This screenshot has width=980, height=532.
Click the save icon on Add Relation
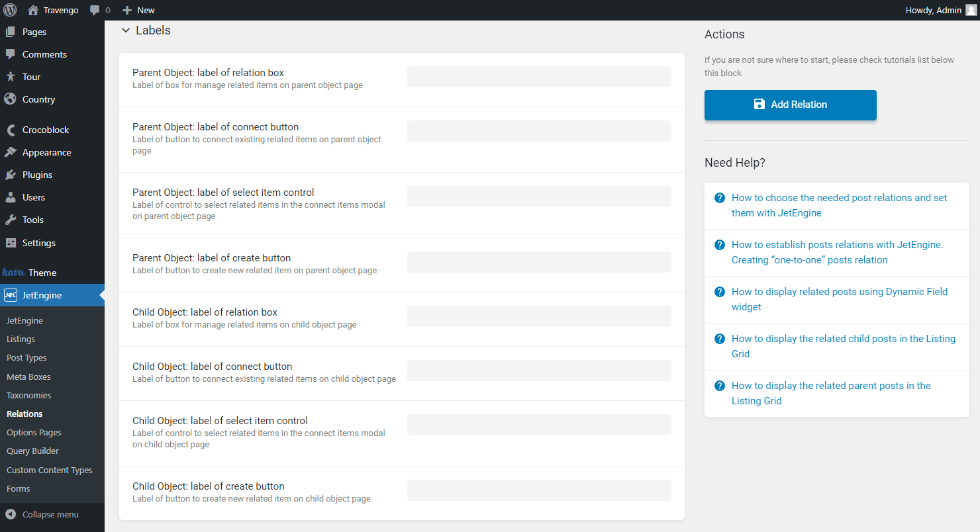pos(759,104)
